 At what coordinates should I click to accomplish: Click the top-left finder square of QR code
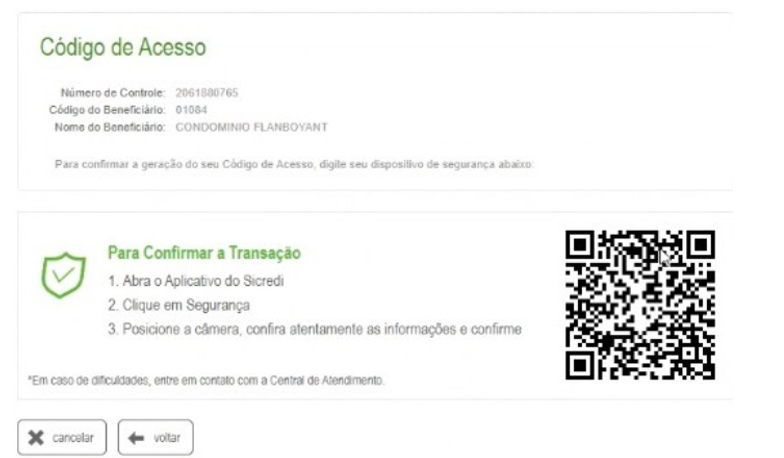(x=580, y=244)
